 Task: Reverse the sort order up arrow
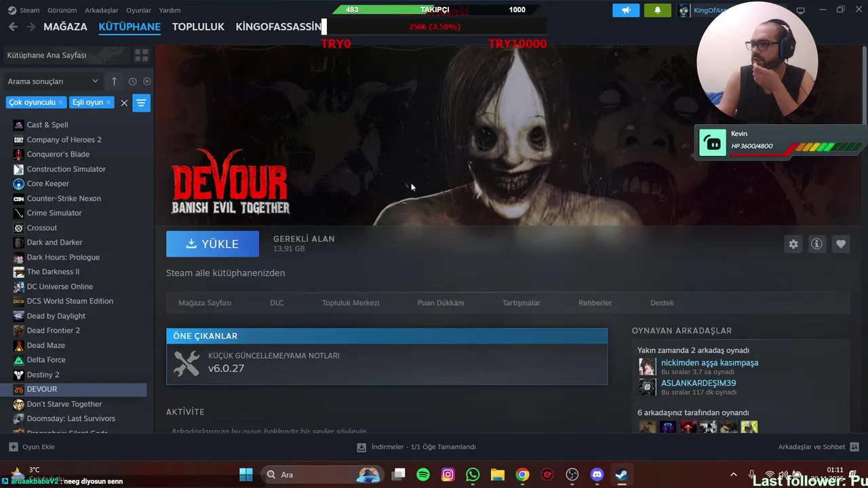pos(114,81)
